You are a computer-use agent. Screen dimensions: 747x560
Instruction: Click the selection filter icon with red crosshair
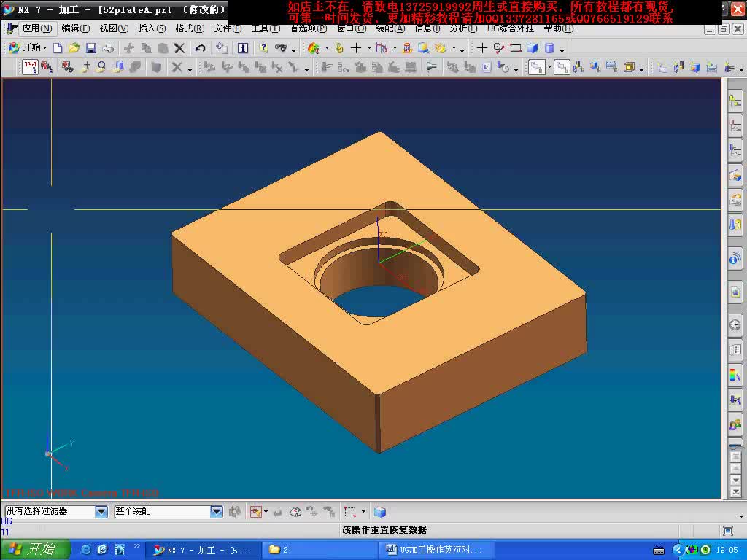256,512
